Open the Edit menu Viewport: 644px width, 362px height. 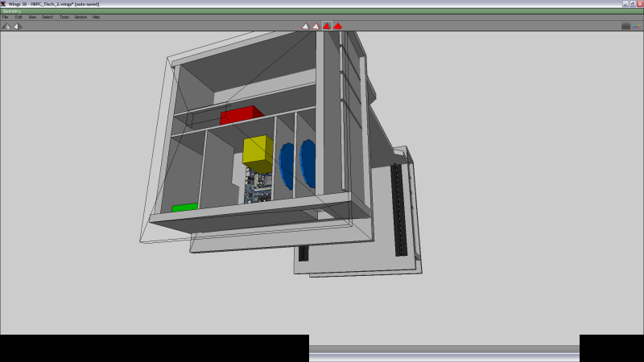18,17
